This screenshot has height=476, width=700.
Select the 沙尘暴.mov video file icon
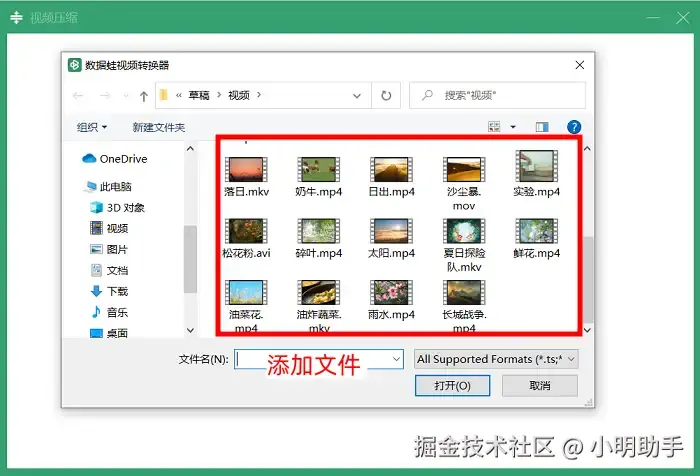(464, 169)
